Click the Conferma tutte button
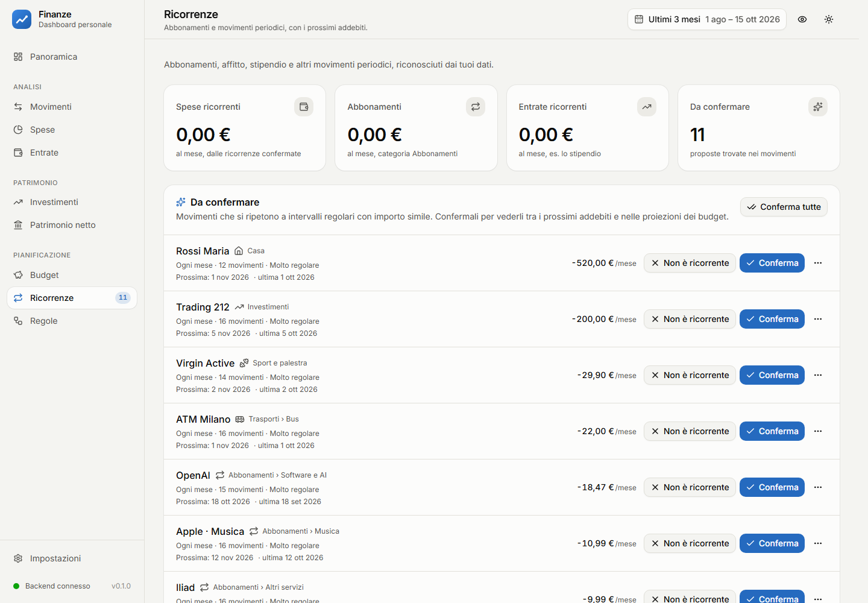Viewport: 868px width, 603px height. [x=784, y=207]
